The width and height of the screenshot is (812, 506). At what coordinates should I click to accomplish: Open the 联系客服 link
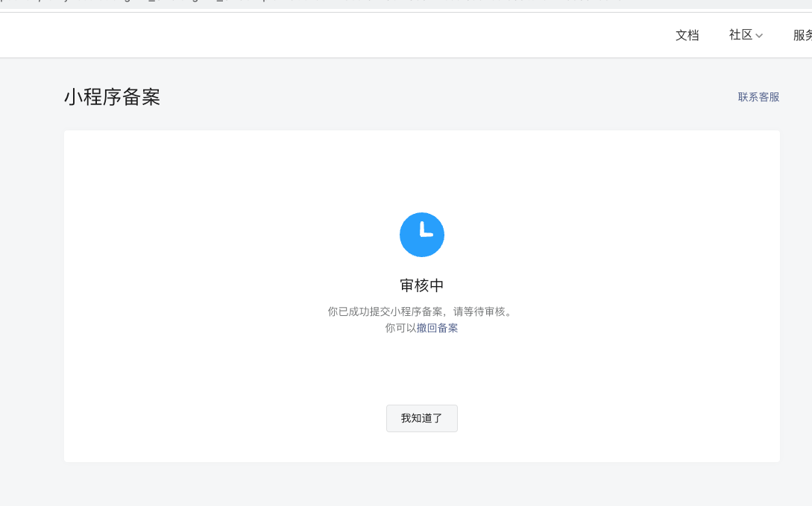pyautogui.click(x=758, y=97)
